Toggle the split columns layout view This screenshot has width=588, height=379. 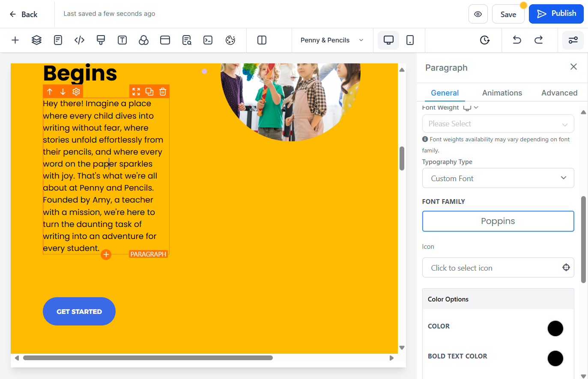click(262, 40)
